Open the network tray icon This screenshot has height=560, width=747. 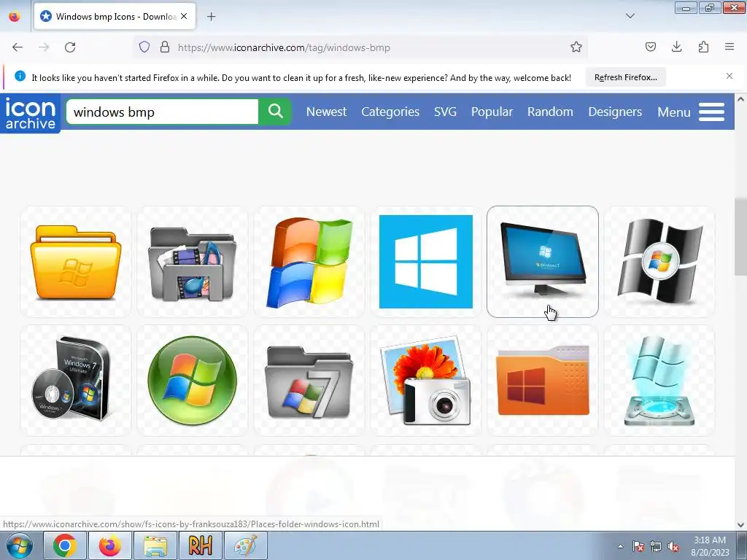click(x=656, y=546)
